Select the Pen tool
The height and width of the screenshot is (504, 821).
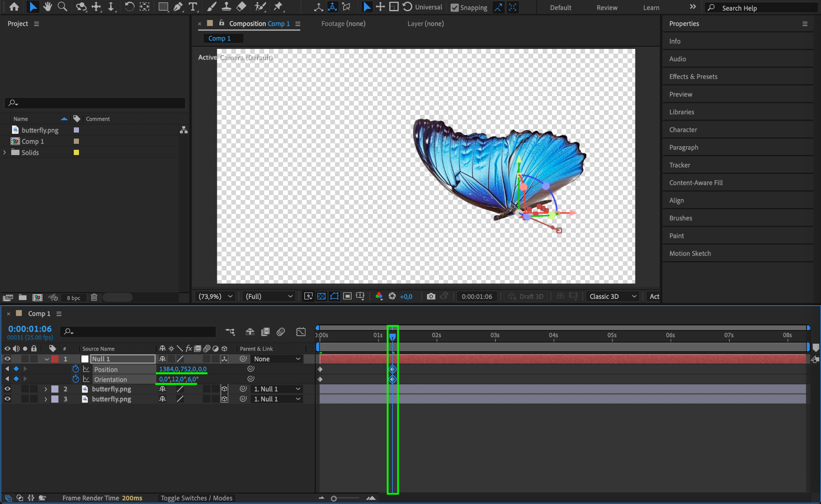pos(178,7)
